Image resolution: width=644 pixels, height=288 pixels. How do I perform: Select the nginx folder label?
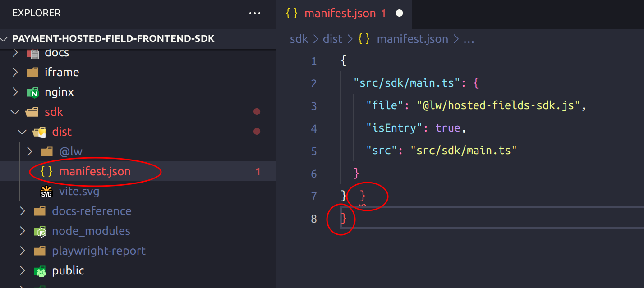[x=59, y=92]
